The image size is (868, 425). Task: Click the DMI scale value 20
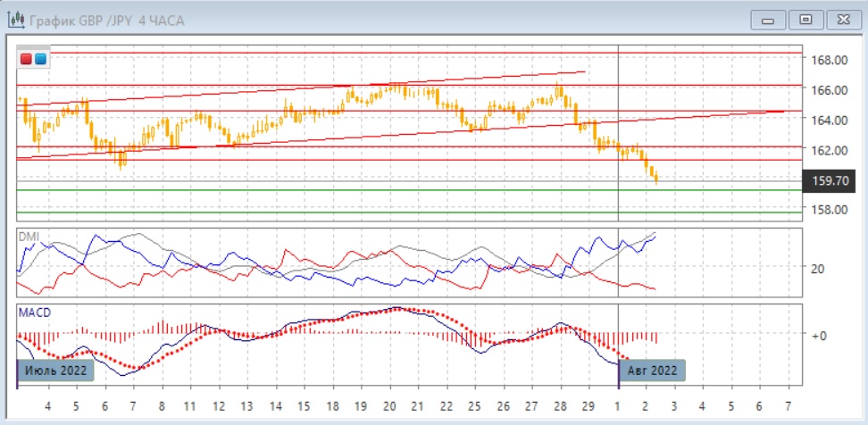817,268
